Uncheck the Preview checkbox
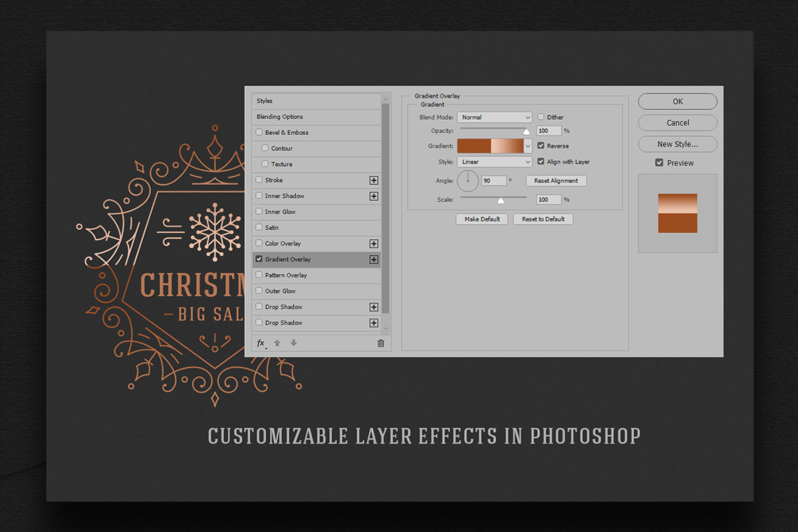Viewport: 798px width, 532px height. pyautogui.click(x=659, y=163)
